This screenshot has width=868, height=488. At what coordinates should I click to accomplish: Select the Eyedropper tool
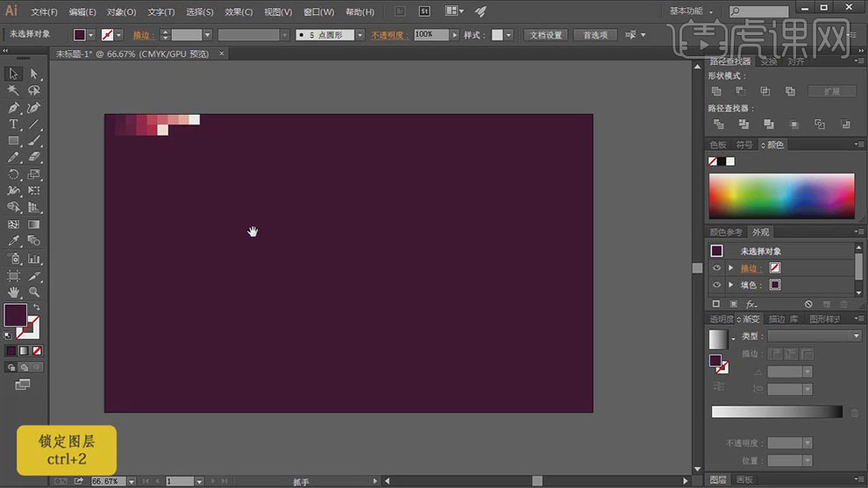pyautogui.click(x=13, y=241)
